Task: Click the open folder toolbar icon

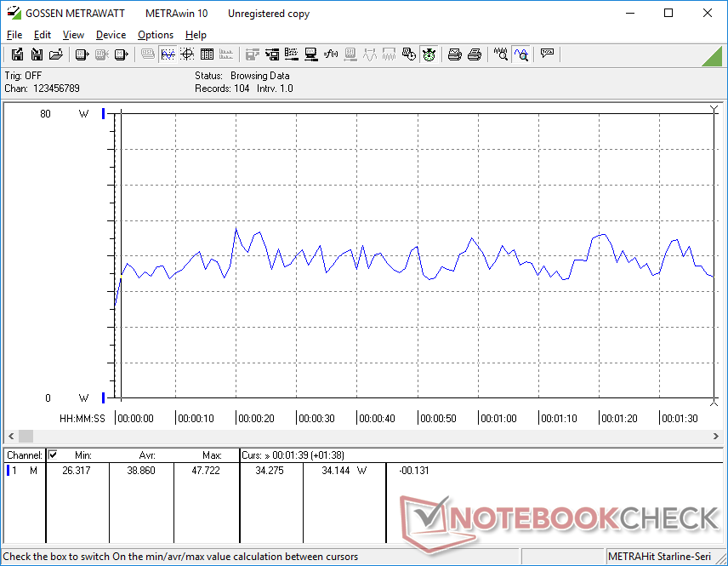Action: [x=56, y=54]
